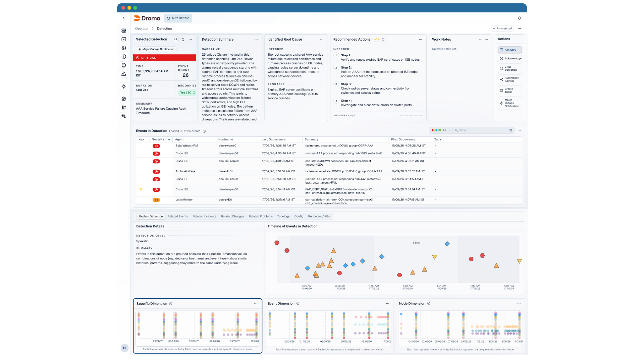The image size is (644, 362).
Task: Open the brain AI icon in the sidebar
Action: pos(124,48)
